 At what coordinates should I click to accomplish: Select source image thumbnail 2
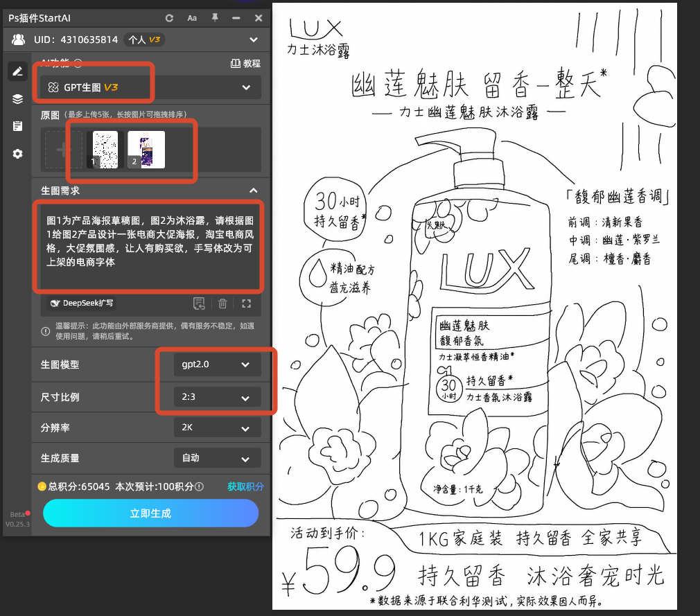coord(146,150)
